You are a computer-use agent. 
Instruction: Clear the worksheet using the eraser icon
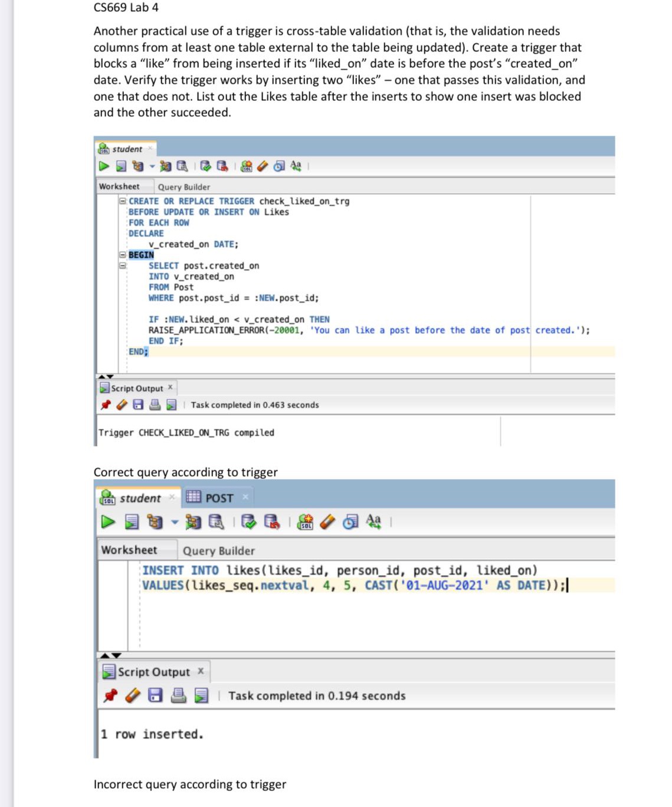point(262,166)
